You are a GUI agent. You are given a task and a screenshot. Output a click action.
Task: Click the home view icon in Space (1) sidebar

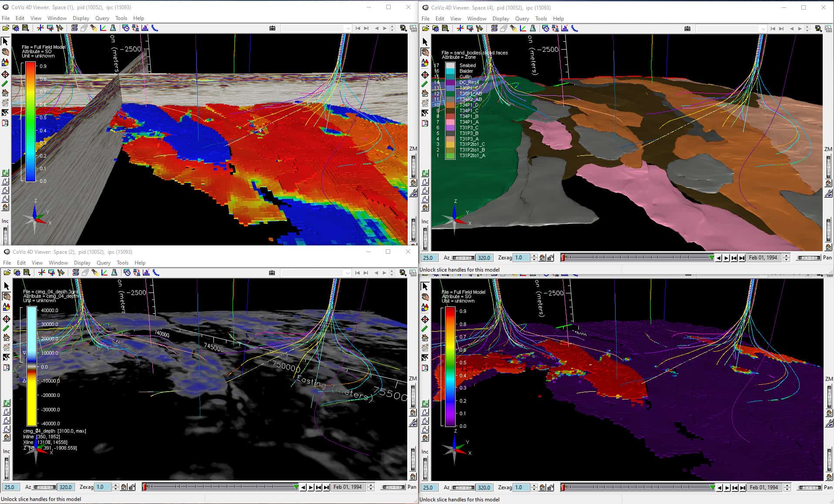5,93
